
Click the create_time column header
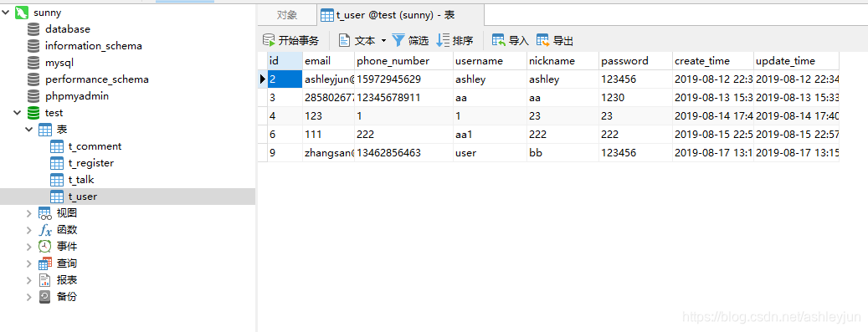713,61
